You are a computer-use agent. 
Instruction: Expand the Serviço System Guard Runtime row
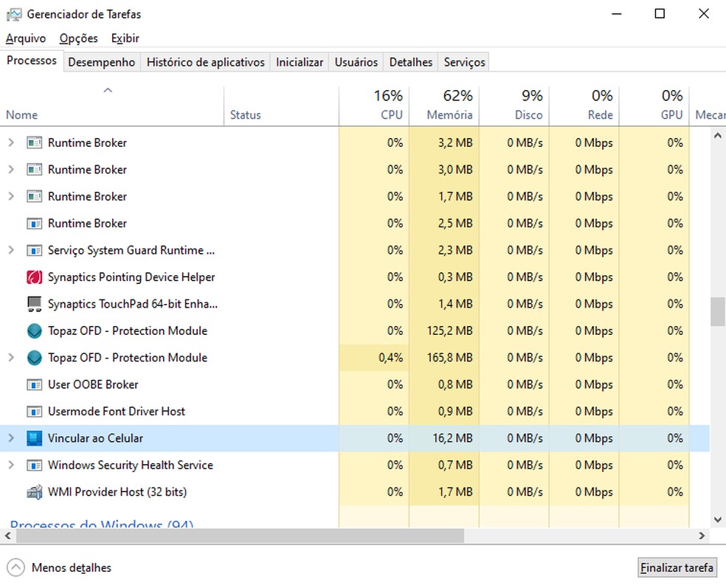(10, 251)
